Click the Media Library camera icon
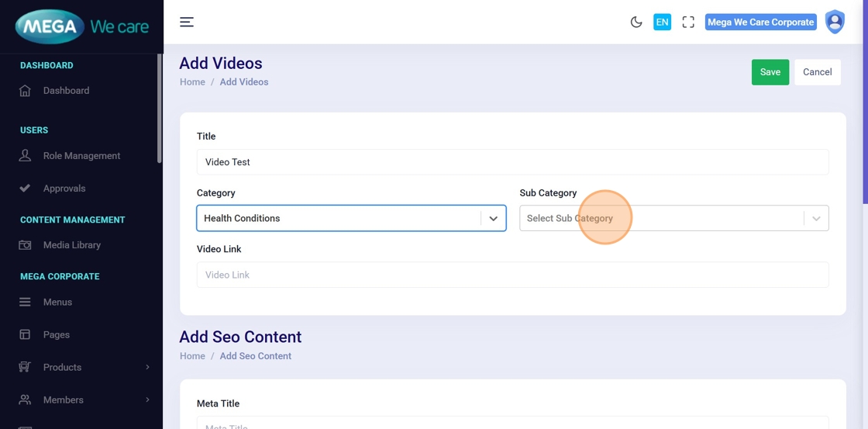 coord(25,245)
